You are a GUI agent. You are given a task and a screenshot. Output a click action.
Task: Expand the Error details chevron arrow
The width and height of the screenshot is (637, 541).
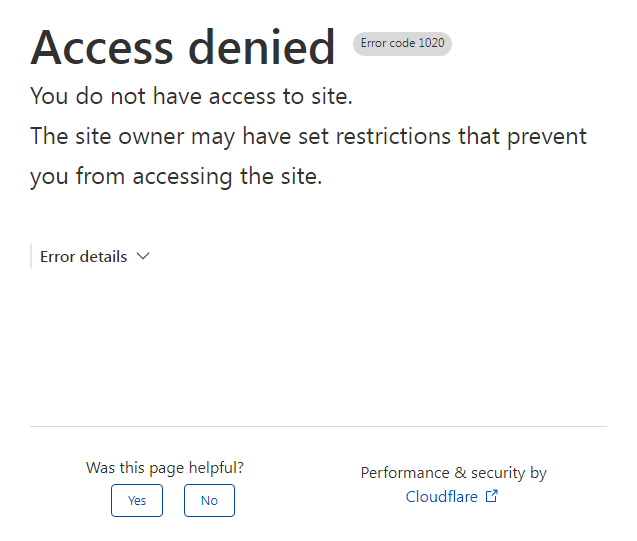coord(143,256)
